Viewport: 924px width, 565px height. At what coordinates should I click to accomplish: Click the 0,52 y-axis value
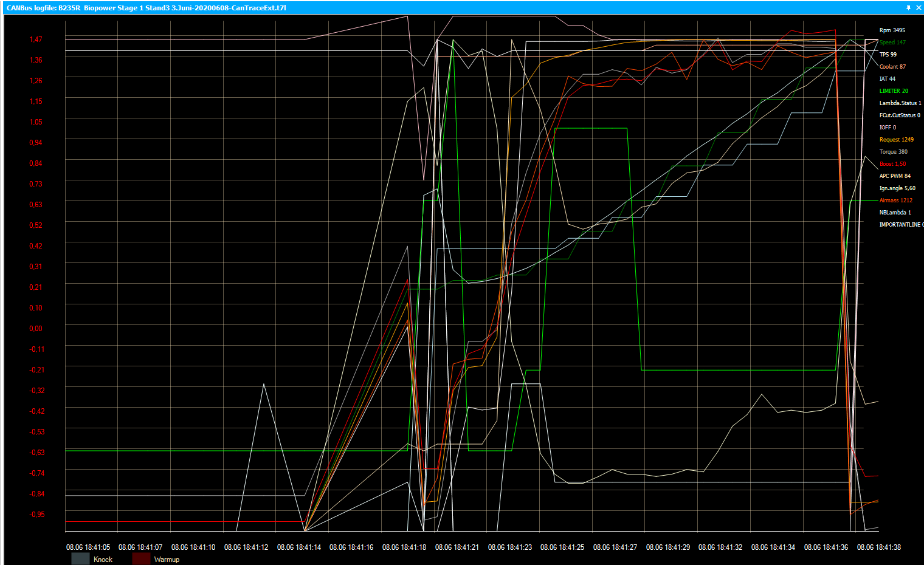click(36, 225)
